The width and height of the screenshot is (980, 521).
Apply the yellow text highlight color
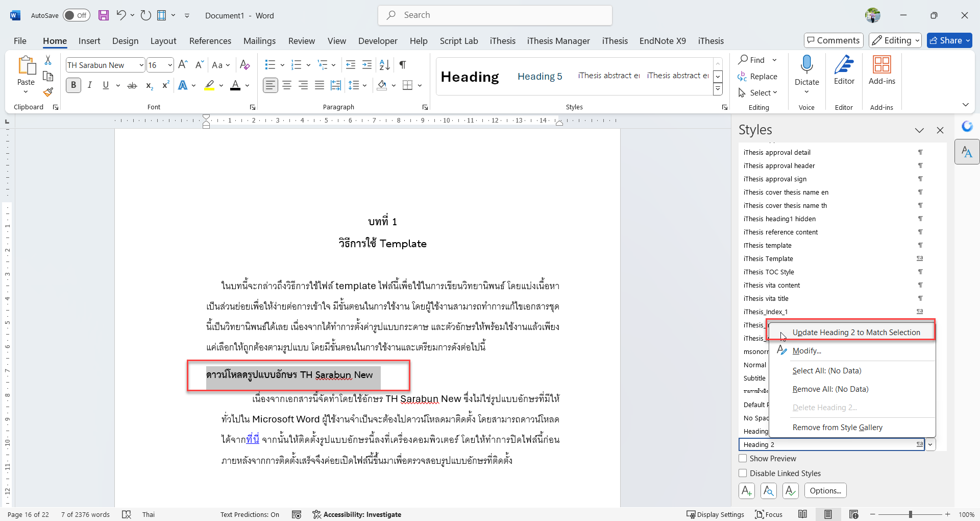(209, 85)
